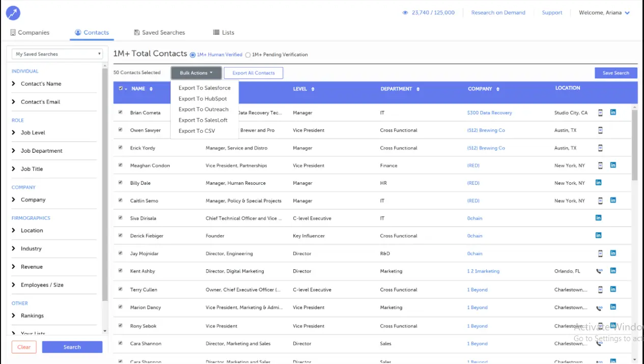Open Derick Fiebiger's LinkedIn icon
The height and width of the screenshot is (364, 644).
(598, 235)
